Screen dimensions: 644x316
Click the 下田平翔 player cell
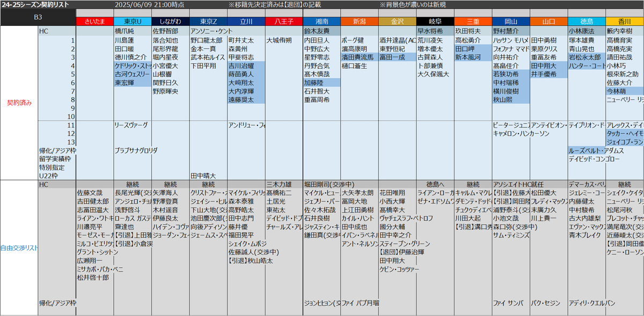pos(208,66)
